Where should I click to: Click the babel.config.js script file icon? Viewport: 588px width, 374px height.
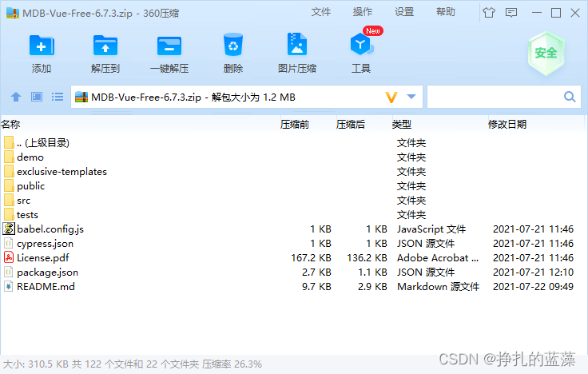pyautogui.click(x=9, y=229)
